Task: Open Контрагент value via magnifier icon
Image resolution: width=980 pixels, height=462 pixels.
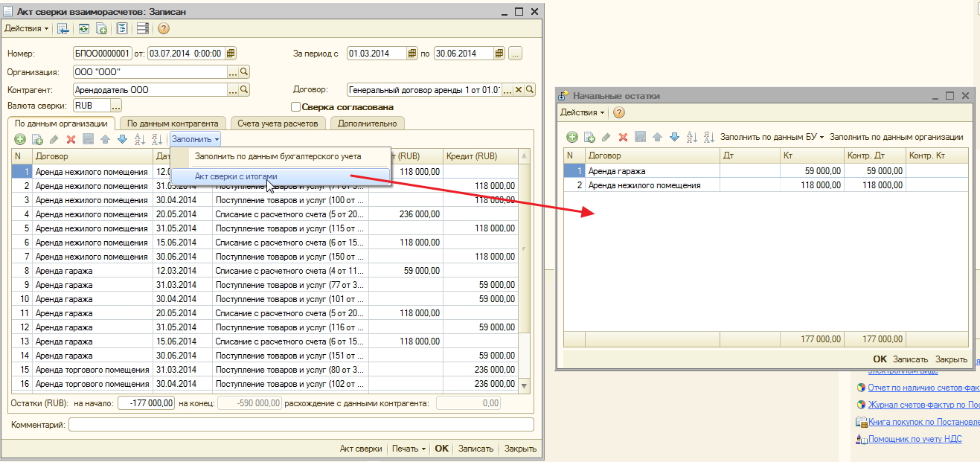Action: pos(244,89)
